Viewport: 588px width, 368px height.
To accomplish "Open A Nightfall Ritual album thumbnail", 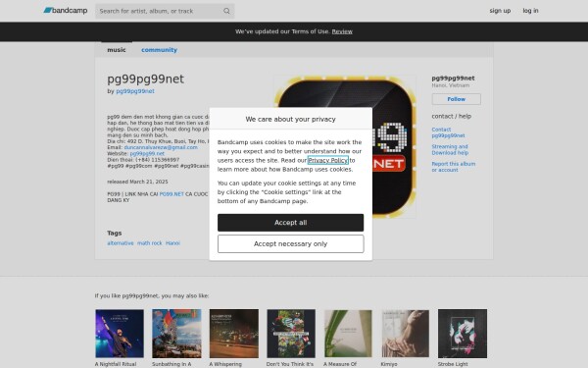I will click(120, 334).
